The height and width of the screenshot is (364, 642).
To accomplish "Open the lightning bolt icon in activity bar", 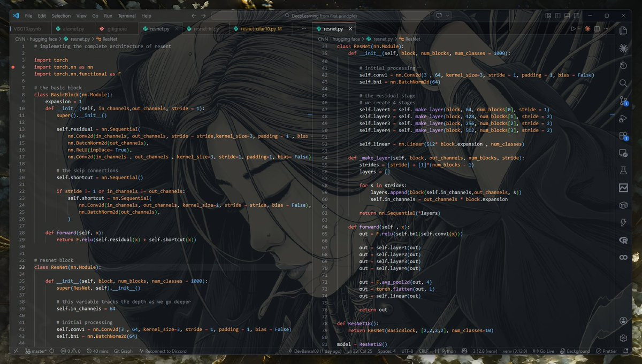I will point(623,222).
